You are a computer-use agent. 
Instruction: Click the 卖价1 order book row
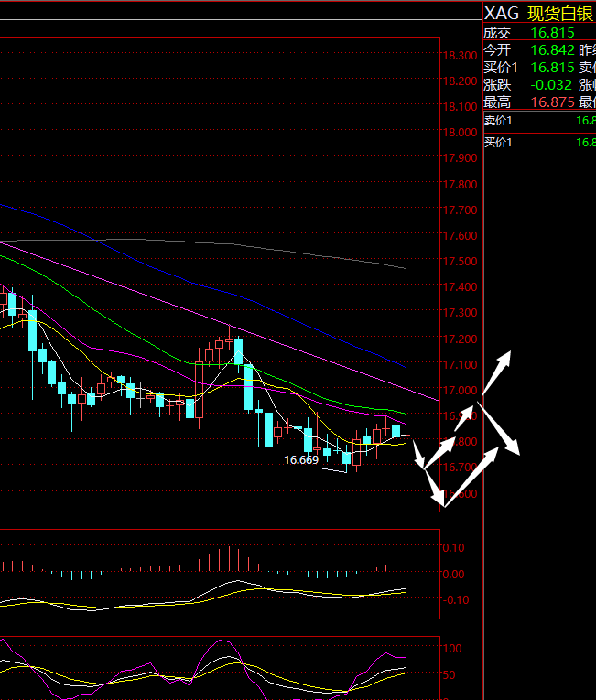[x=540, y=121]
